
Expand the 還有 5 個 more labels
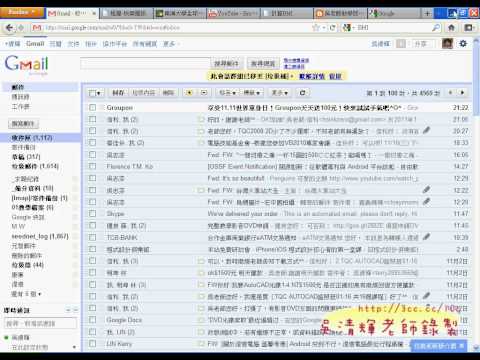point(26,294)
